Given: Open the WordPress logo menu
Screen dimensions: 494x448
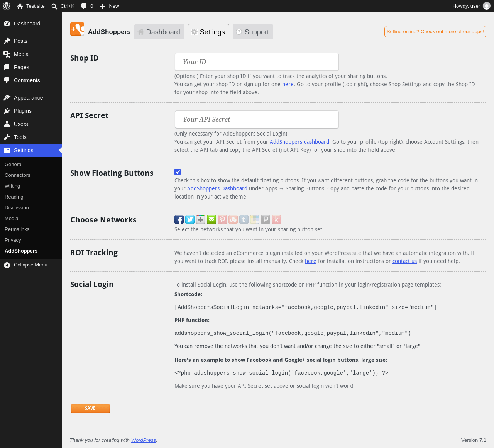Looking at the screenshot, I should click(x=7, y=6).
